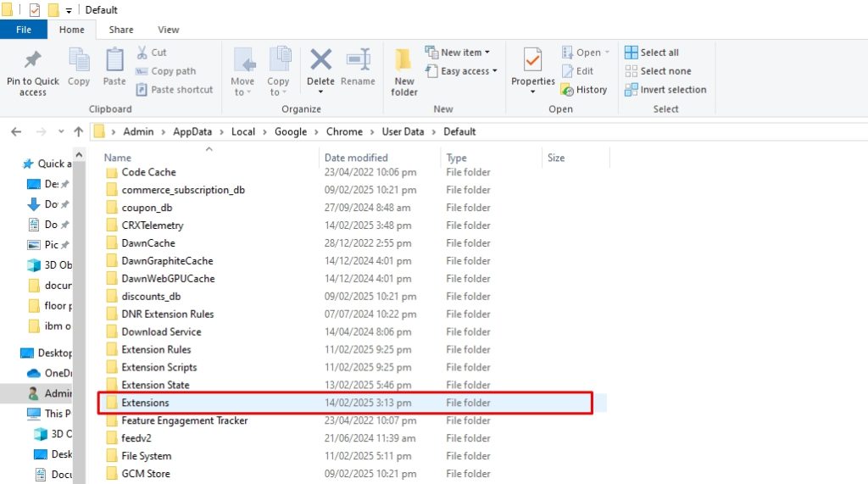Open the Easy access dropdown
This screenshot has height=484, width=868.
pyautogui.click(x=461, y=71)
